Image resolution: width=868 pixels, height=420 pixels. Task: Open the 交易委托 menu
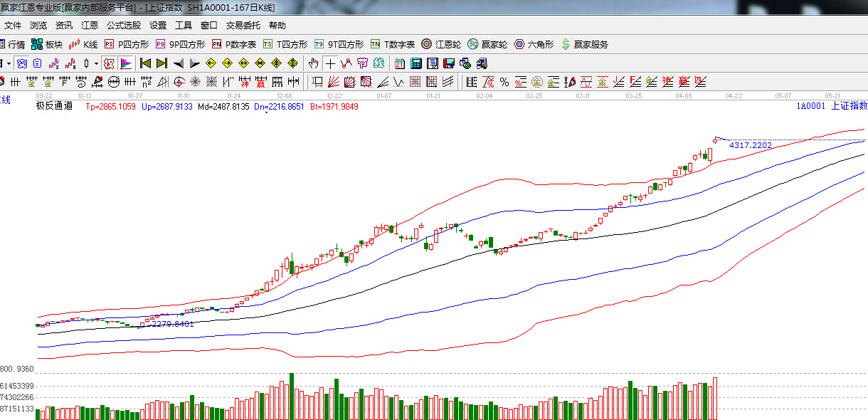point(243,25)
